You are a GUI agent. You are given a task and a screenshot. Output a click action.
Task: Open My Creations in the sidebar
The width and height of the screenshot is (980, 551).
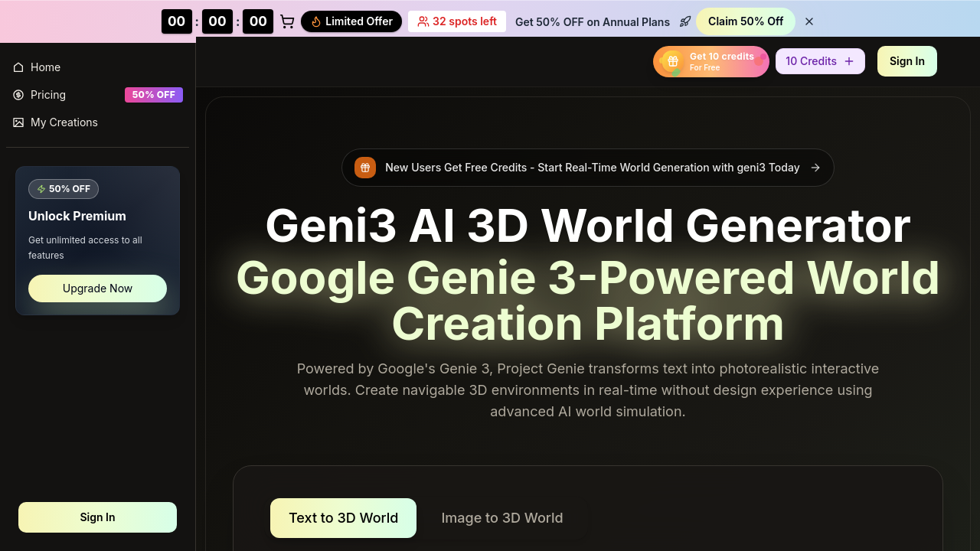(x=97, y=122)
